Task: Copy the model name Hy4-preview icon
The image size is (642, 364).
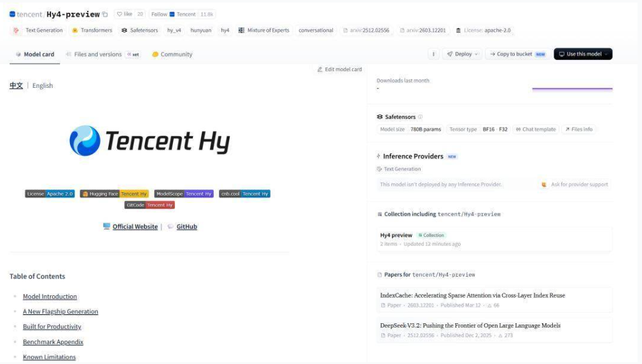Action: coord(105,15)
